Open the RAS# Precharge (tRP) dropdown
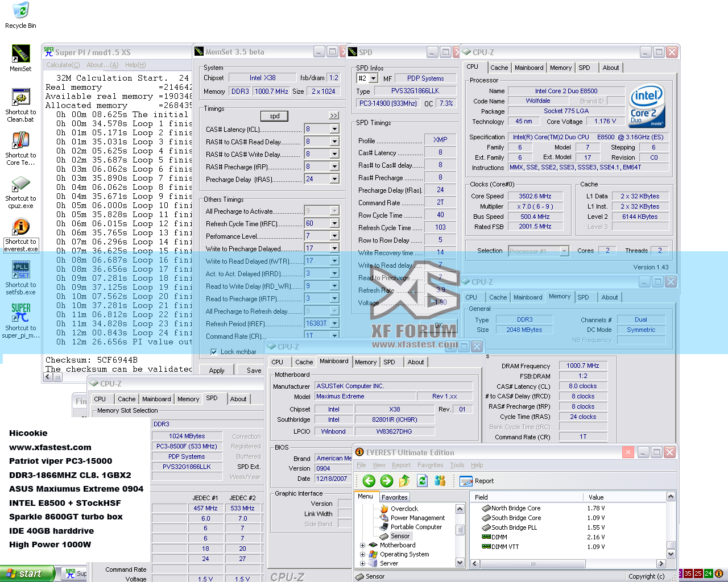 [334, 167]
